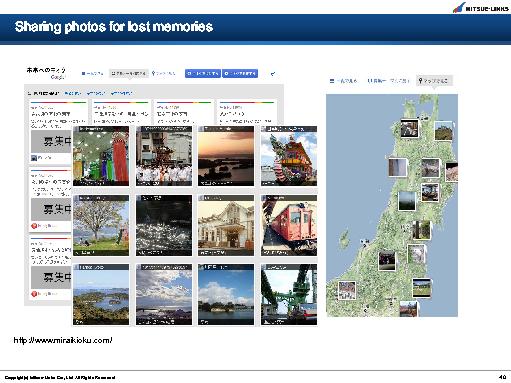Open the cloudy sky over harbor photo
511x383 pixels.
[164, 294]
